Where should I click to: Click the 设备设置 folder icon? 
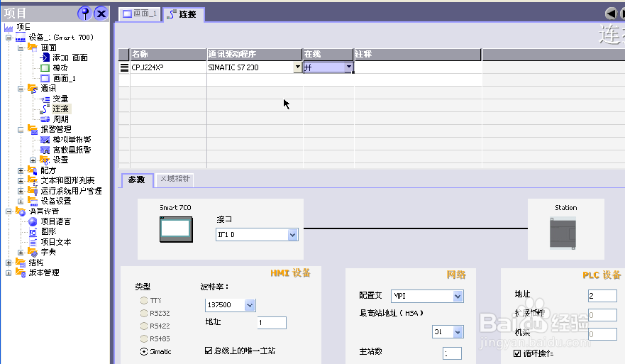click(33, 201)
